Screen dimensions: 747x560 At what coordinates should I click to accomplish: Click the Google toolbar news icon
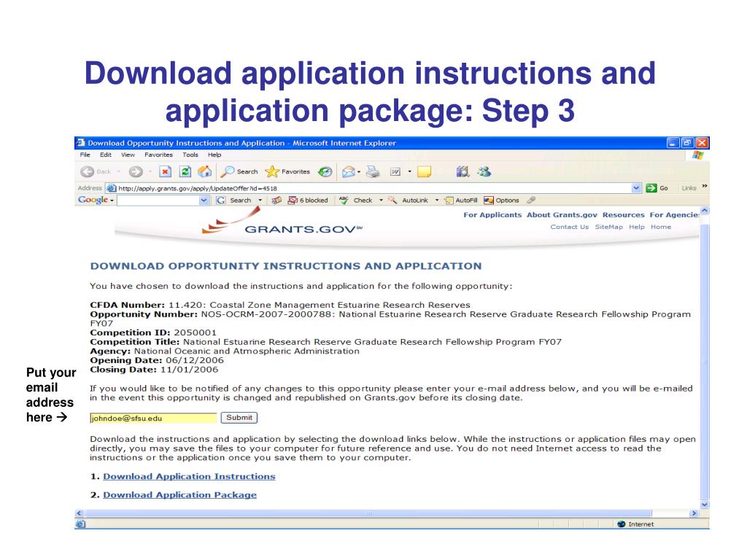tap(276, 201)
